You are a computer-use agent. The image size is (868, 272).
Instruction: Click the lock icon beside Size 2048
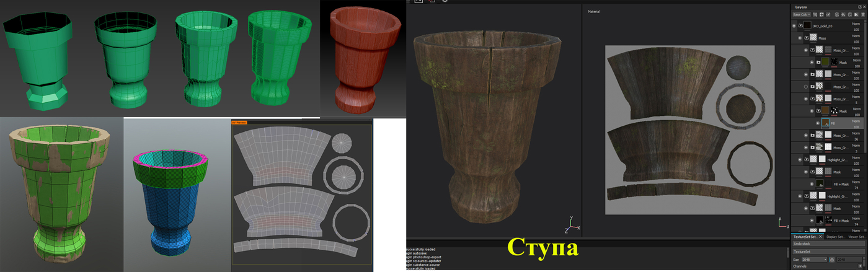(831, 260)
